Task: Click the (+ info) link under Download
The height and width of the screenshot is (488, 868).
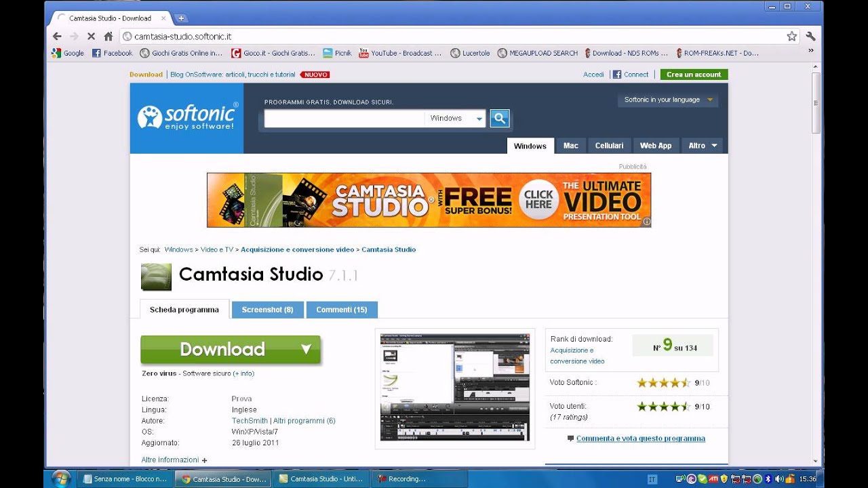Action: (243, 373)
